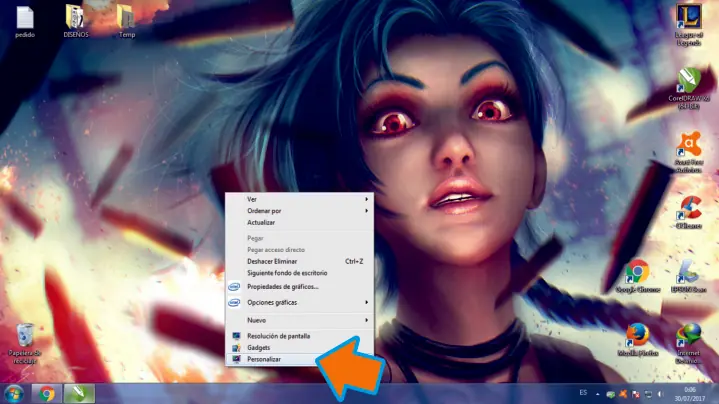Choose Siguiente fondo de escritorio
Image resolution: width=719 pixels, height=404 pixels.
pos(299,273)
